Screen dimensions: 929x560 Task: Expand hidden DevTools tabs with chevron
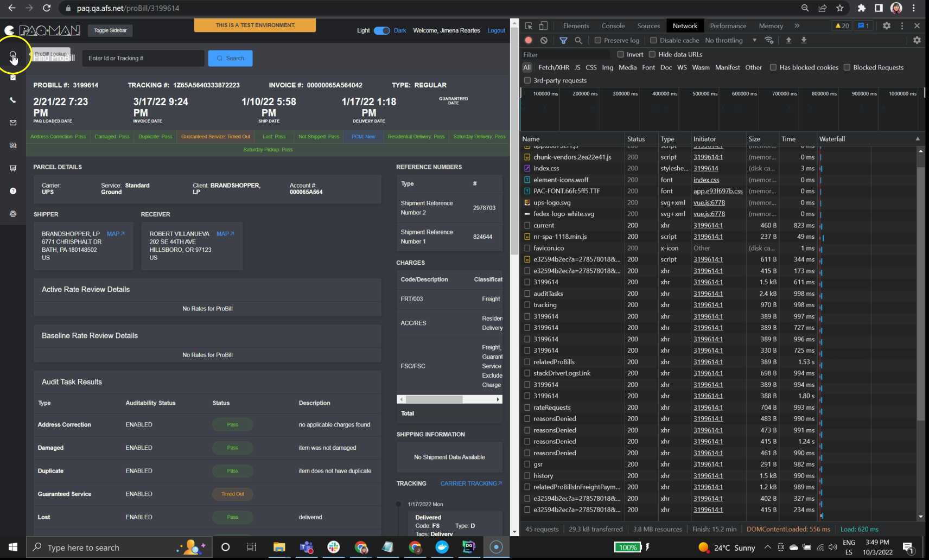coord(796,26)
